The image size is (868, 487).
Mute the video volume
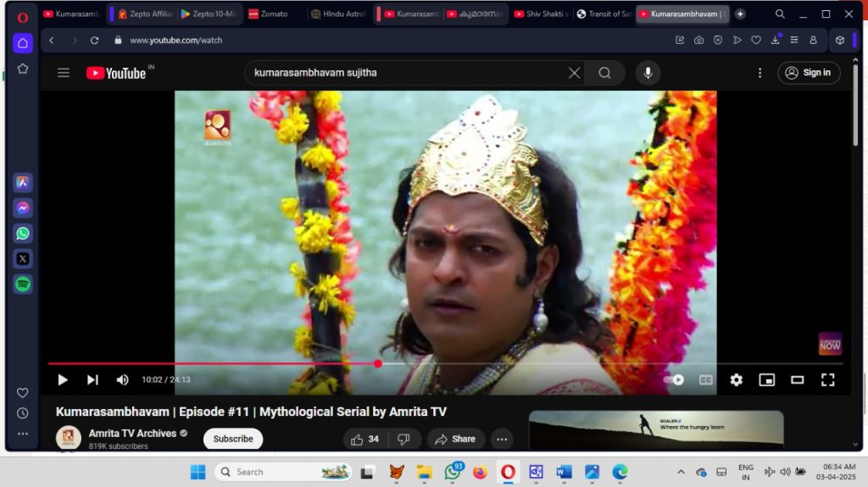coord(122,379)
